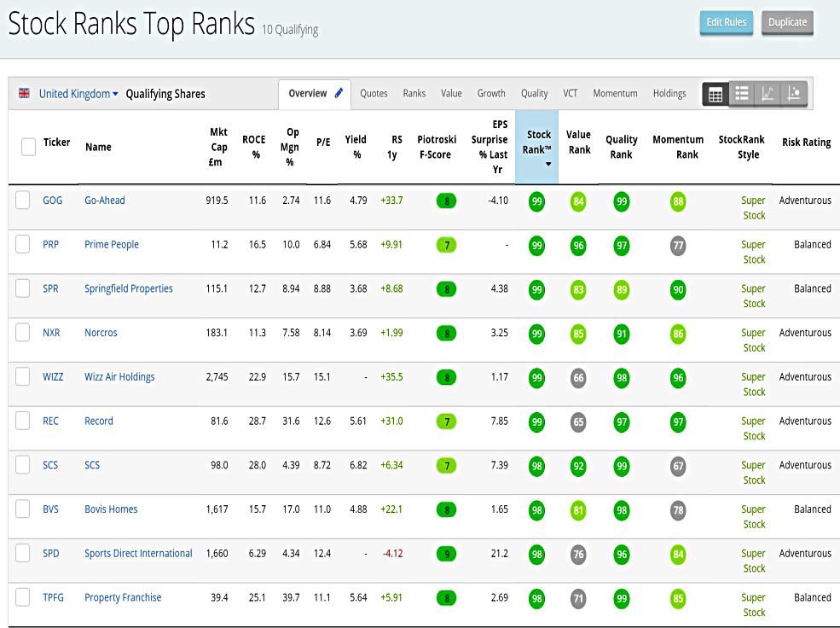Switch to the Momentum tab

pos(615,93)
